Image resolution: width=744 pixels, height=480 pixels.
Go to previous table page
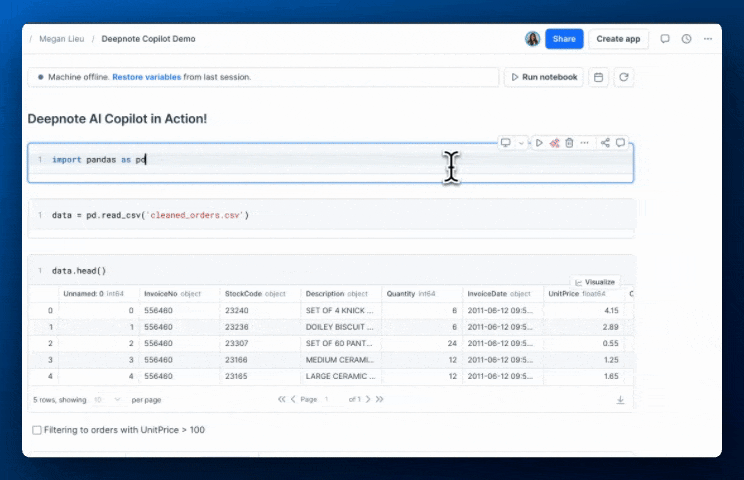(293, 399)
